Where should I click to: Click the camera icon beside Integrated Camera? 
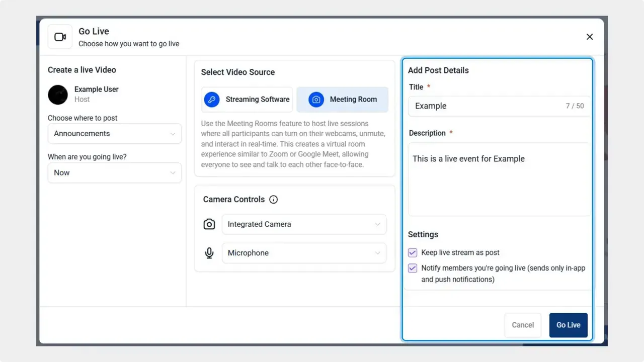209,224
